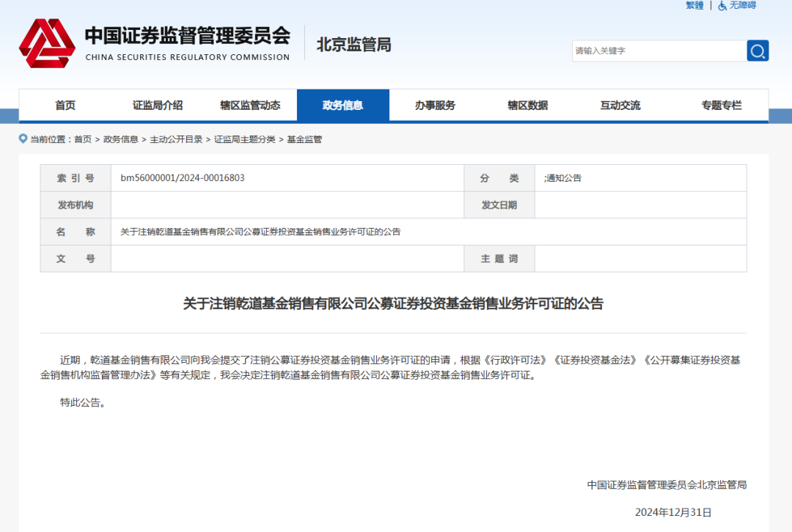
Task: Go to 政务信息 in the breadcrumb
Action: (121, 139)
